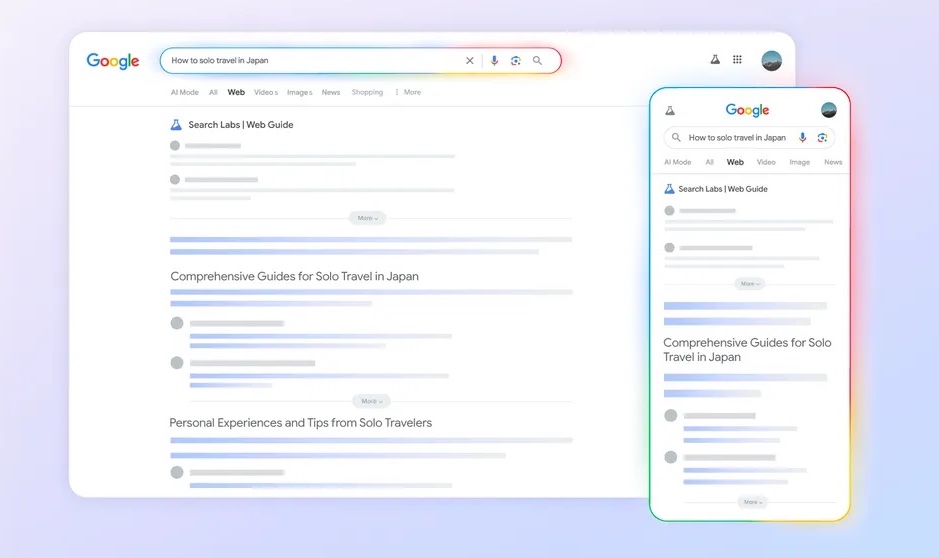Open the desktop More tabs dropdown
Image resolution: width=939 pixels, height=558 pixels.
click(x=408, y=92)
